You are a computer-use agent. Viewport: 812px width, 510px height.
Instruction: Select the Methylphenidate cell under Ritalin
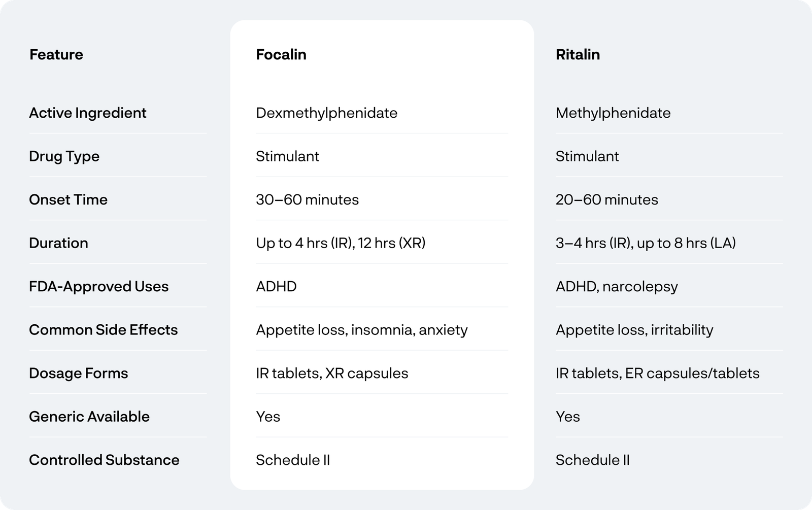tap(613, 113)
